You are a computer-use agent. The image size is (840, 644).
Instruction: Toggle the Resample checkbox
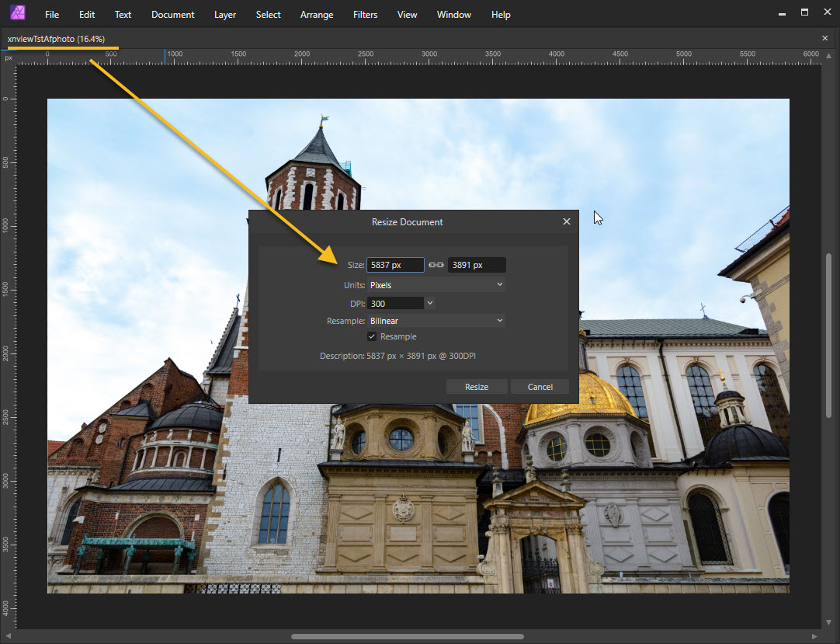(x=372, y=336)
